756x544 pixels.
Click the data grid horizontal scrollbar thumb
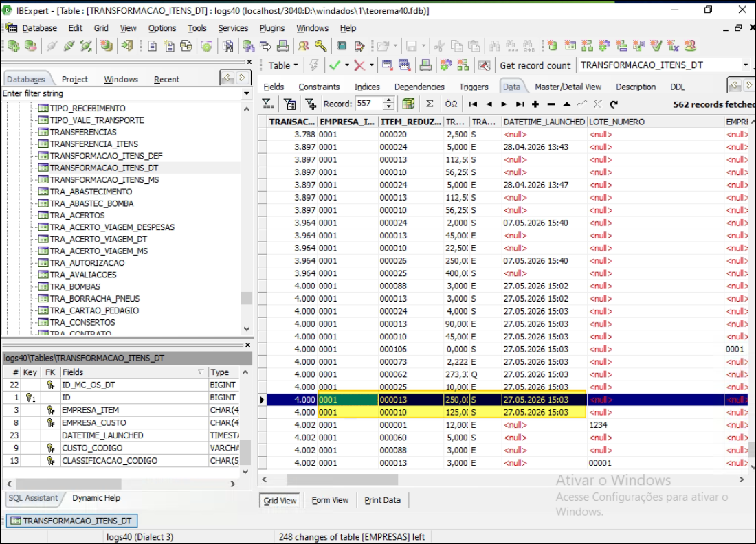click(x=342, y=479)
